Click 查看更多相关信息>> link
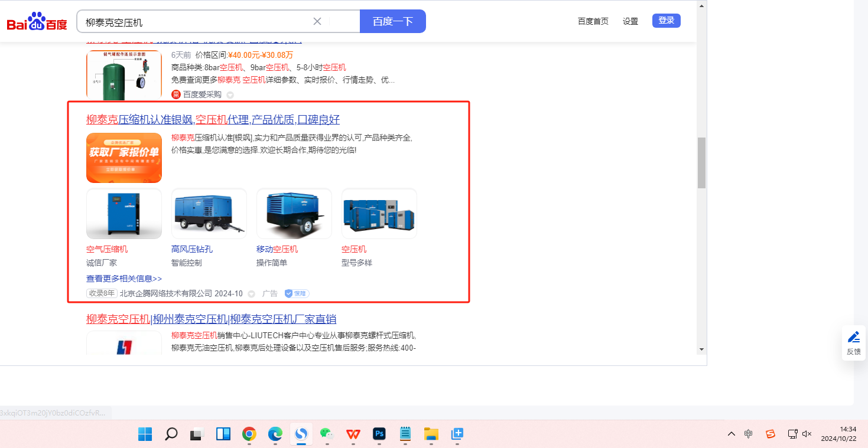The width and height of the screenshot is (868, 448). click(124, 279)
